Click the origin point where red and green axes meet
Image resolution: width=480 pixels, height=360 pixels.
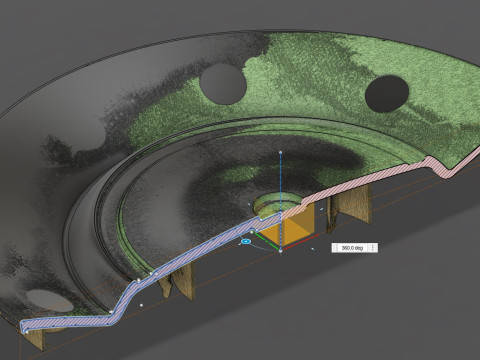tap(280, 250)
